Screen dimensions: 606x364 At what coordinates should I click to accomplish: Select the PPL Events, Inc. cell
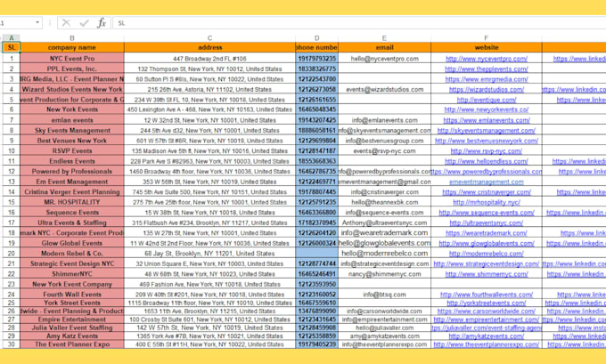point(72,69)
